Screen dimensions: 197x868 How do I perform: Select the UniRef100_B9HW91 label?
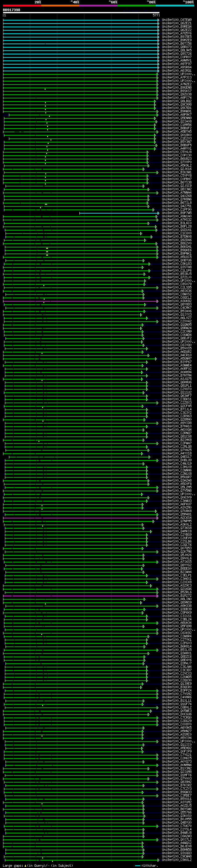(176, 111)
